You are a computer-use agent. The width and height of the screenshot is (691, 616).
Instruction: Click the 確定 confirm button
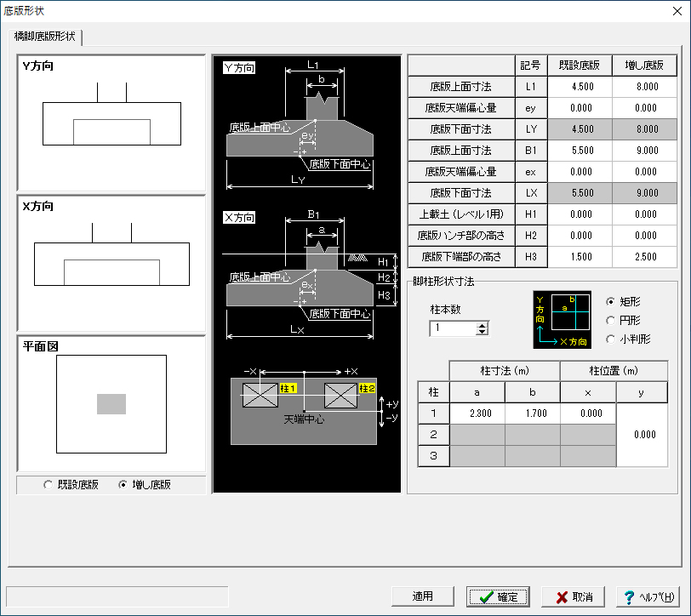[499, 596]
